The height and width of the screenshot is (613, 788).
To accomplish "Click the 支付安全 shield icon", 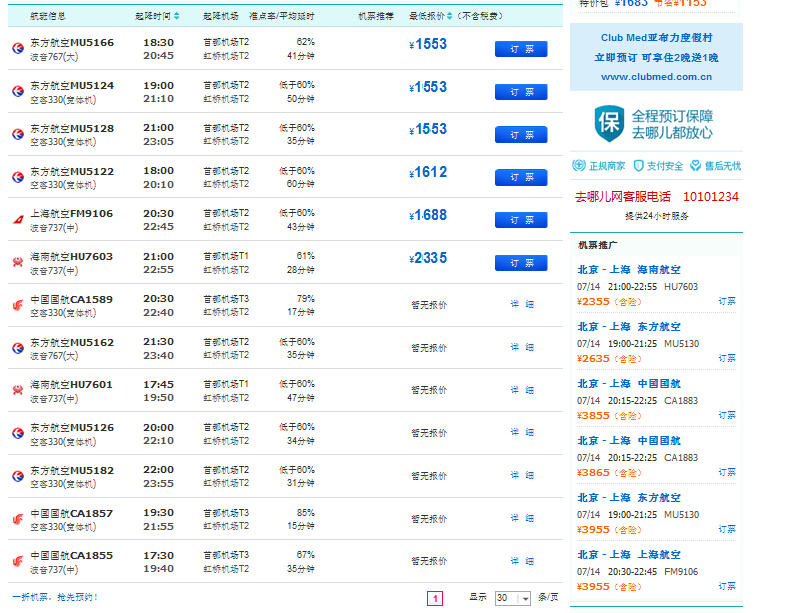I will point(638,166).
